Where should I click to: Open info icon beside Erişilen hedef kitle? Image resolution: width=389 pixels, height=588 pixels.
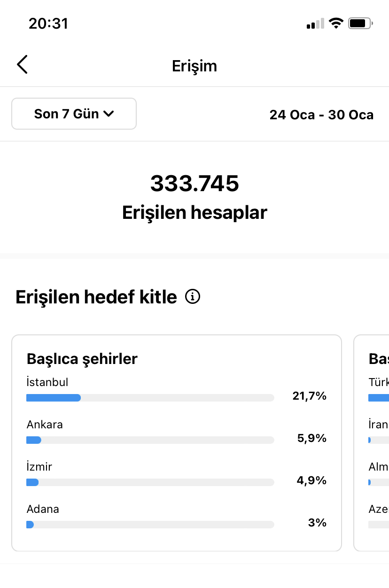coord(193,297)
